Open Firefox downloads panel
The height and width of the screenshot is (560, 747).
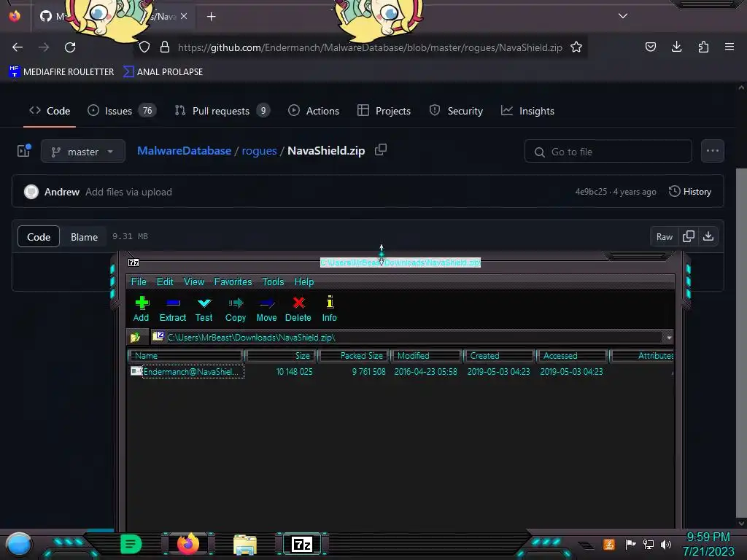(x=676, y=47)
